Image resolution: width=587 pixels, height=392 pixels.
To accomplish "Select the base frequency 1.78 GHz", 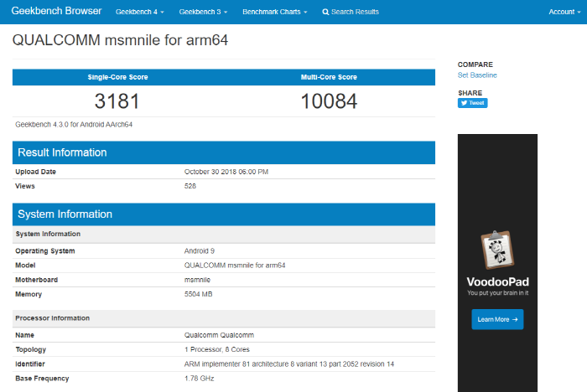I will point(200,379).
